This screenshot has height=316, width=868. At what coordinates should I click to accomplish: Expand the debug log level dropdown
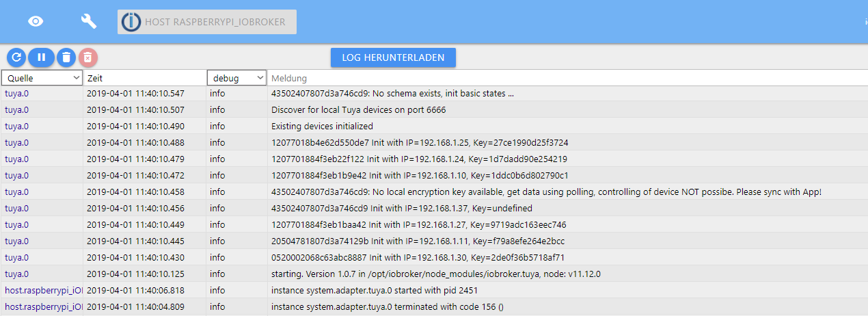(x=236, y=78)
